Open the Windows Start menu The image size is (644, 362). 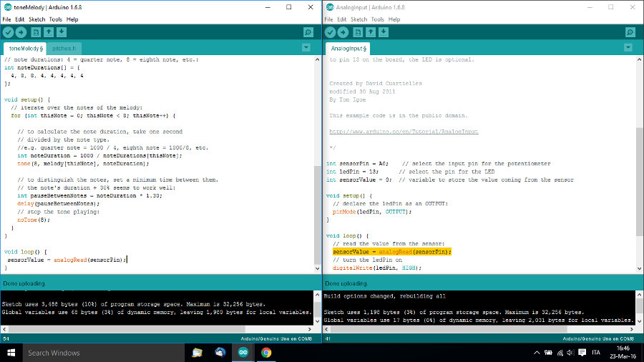click(x=11, y=353)
